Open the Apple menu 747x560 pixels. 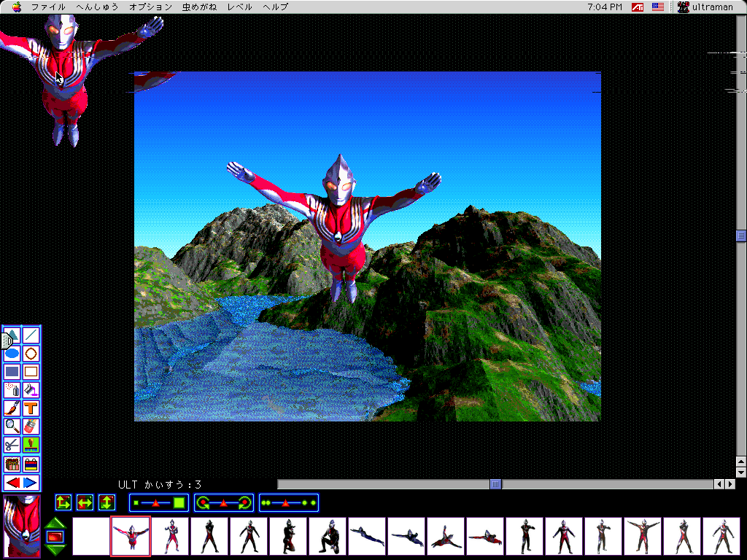[17, 7]
